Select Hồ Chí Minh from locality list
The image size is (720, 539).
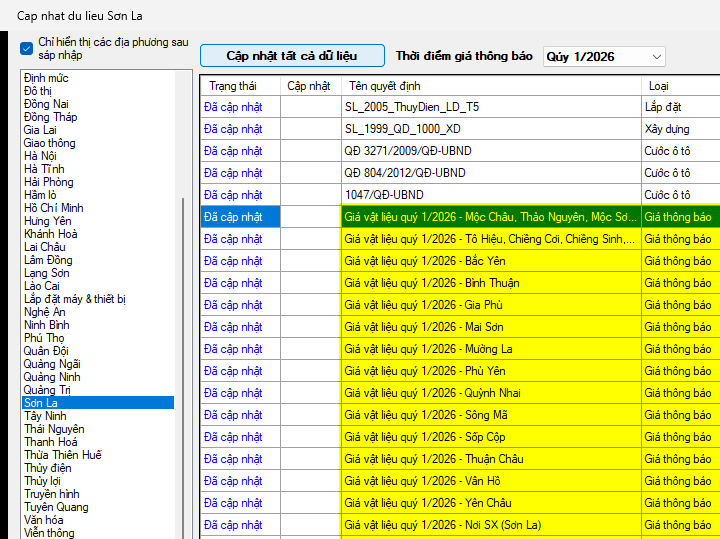coord(54,208)
